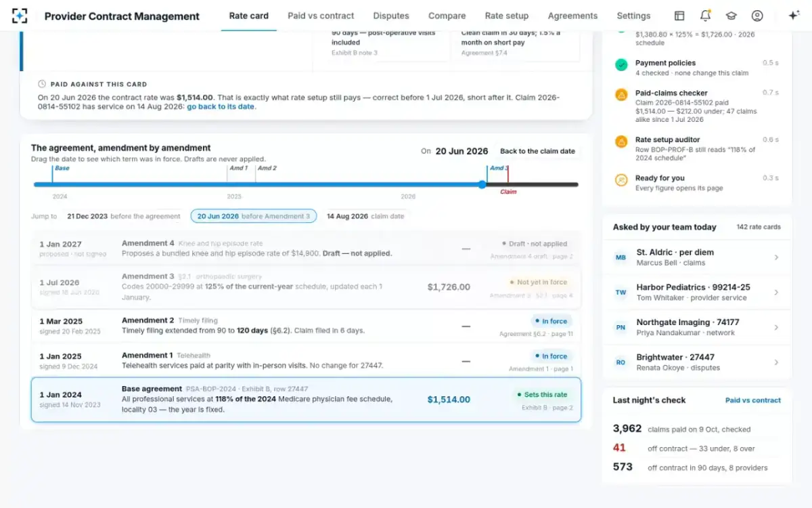Click the TW avatar for Harbor Pediatrics

(x=621, y=293)
